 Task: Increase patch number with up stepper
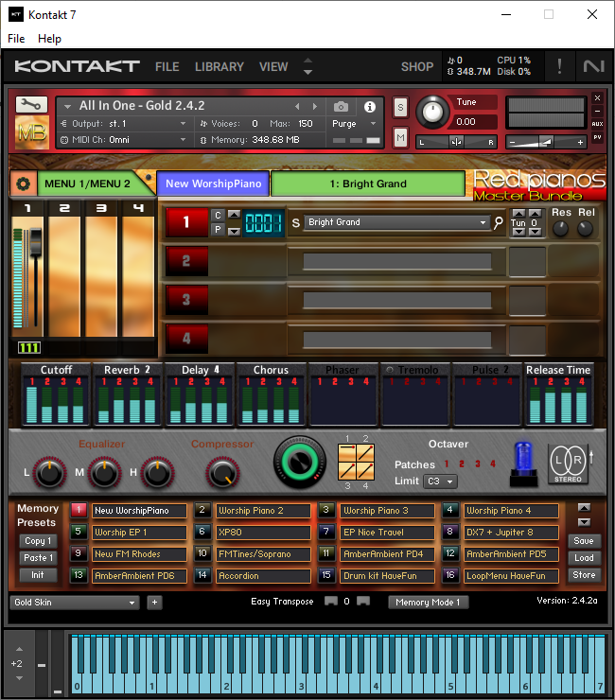(234, 215)
